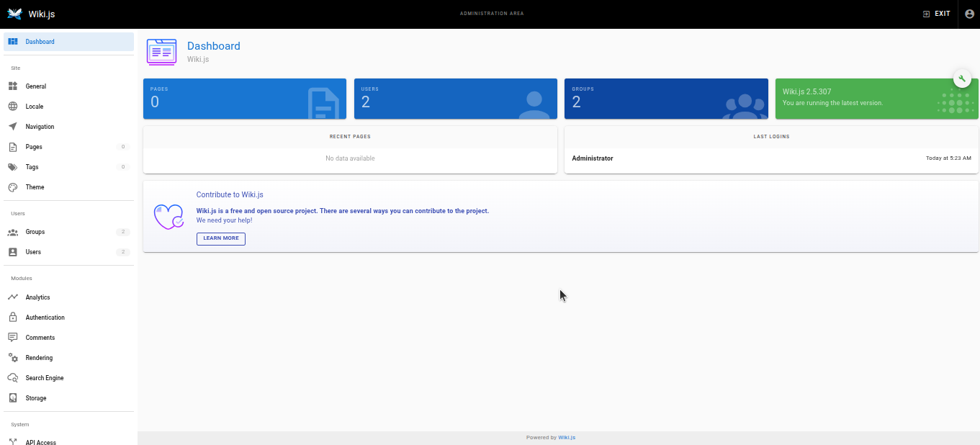Click the Wiki.js bird logo icon

[14, 14]
